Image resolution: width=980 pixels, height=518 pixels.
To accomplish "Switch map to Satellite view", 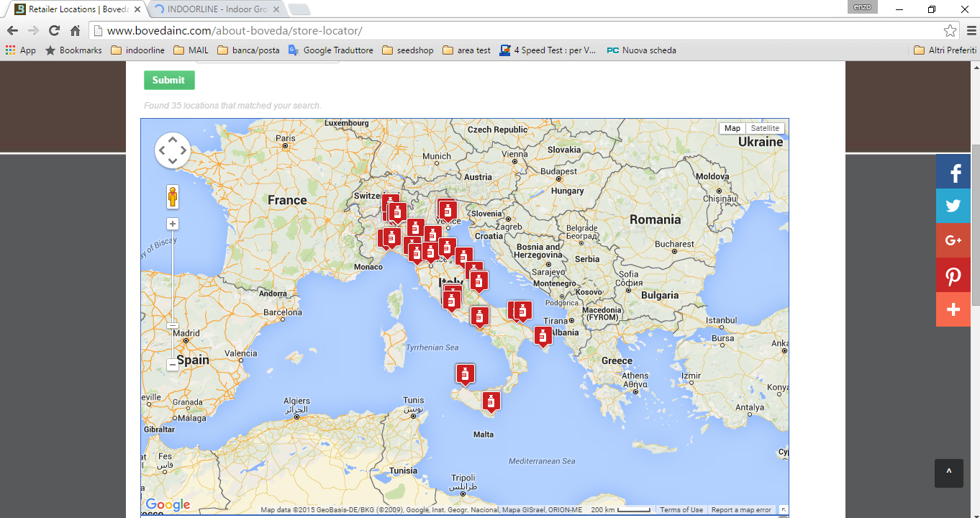I will [764, 128].
